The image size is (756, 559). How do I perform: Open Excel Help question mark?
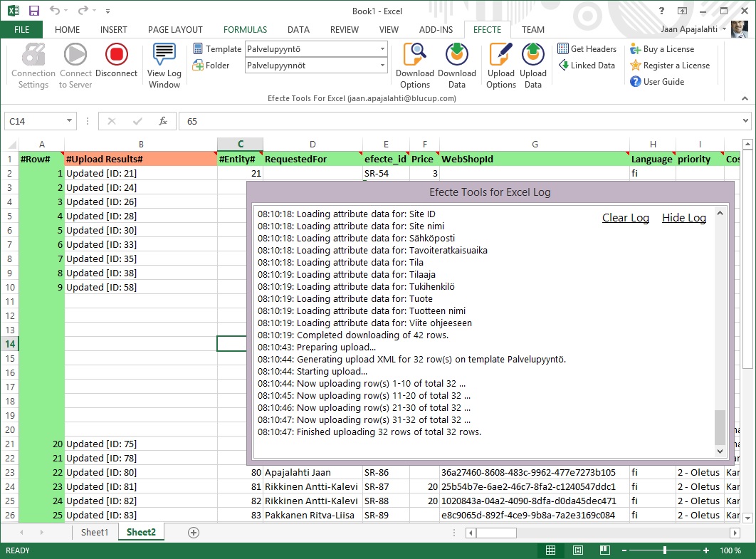point(661,11)
